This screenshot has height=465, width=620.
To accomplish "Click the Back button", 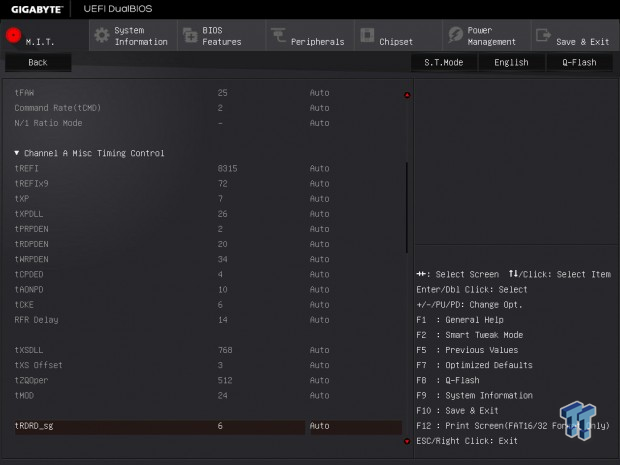I will (38, 62).
